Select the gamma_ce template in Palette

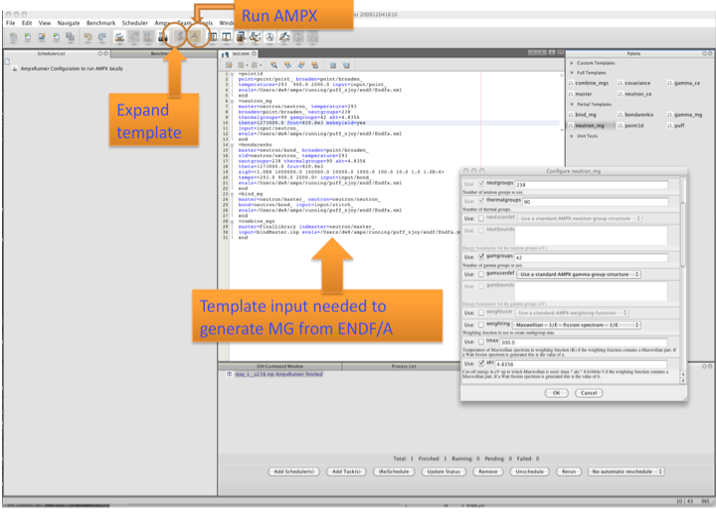684,83
